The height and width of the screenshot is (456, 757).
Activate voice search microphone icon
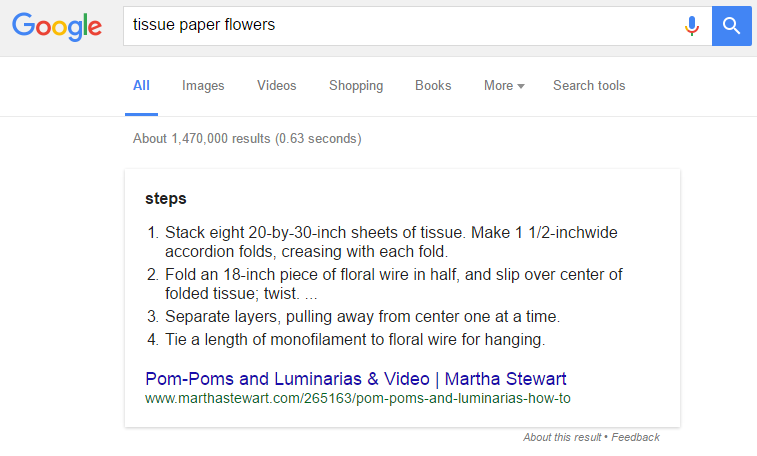click(691, 26)
